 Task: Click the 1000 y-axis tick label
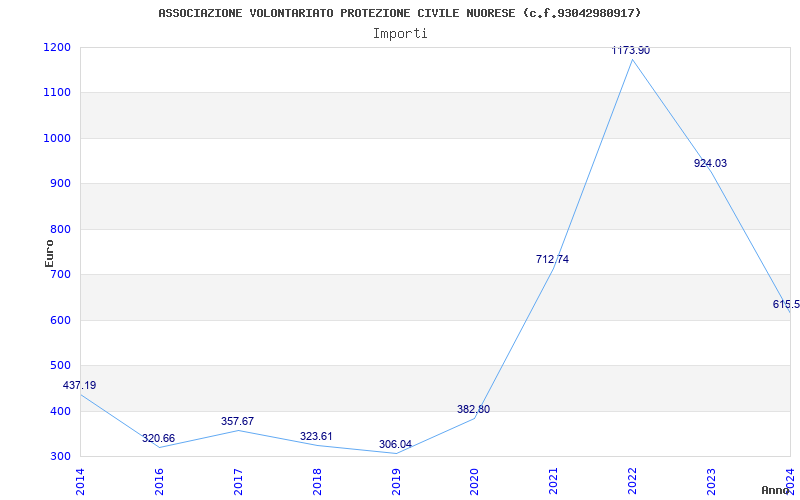tap(57, 138)
